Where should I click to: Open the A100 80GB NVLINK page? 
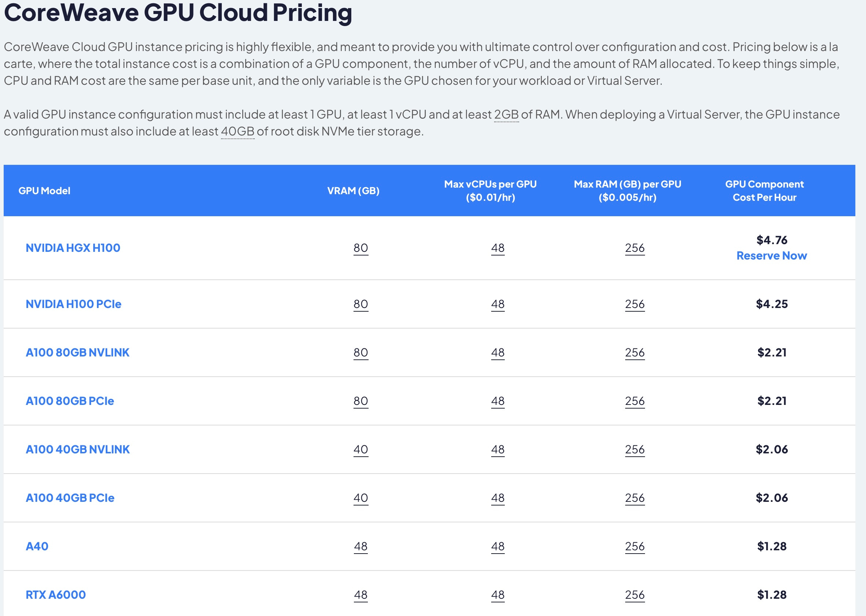click(x=77, y=352)
